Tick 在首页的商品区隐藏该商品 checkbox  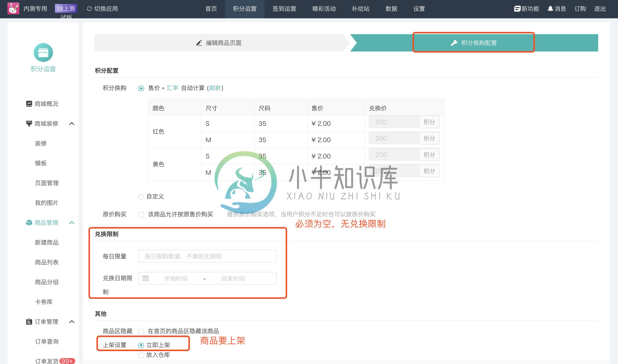tap(141, 332)
